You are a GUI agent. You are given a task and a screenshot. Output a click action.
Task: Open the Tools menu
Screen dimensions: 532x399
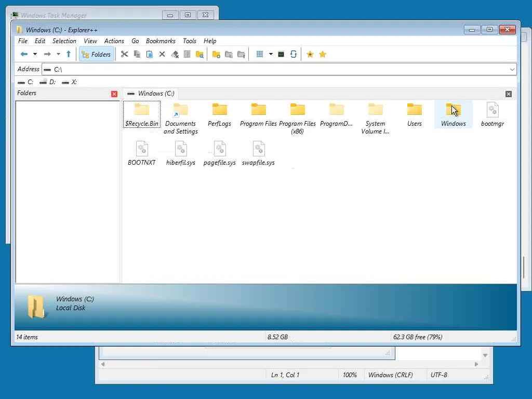(189, 41)
